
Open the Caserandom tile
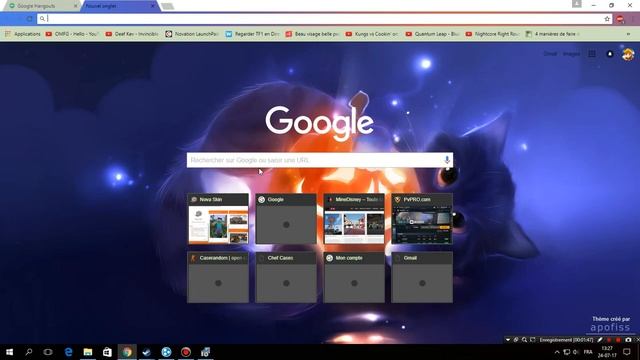218,277
